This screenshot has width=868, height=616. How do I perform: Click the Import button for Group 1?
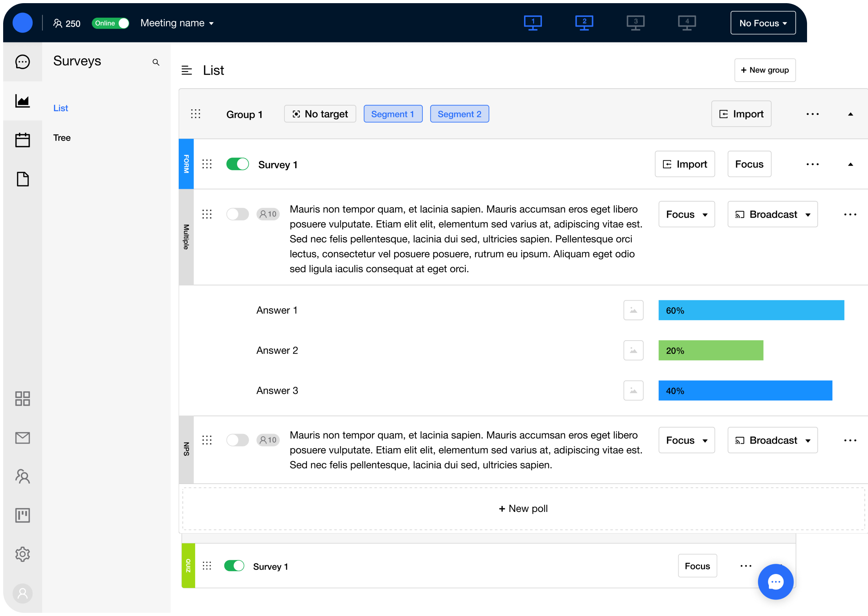tap(741, 114)
